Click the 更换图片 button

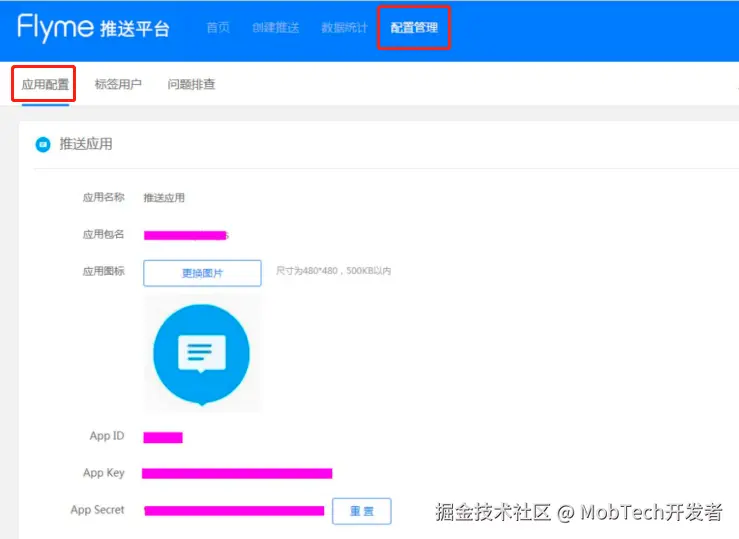click(202, 273)
